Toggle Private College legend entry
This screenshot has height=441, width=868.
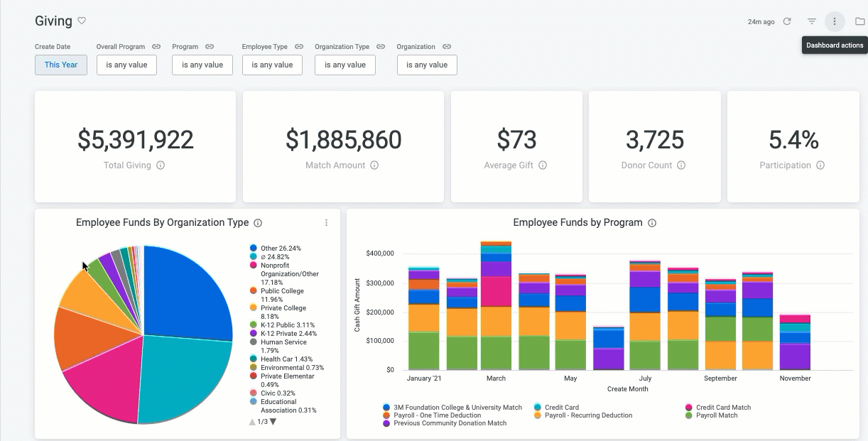click(278, 312)
